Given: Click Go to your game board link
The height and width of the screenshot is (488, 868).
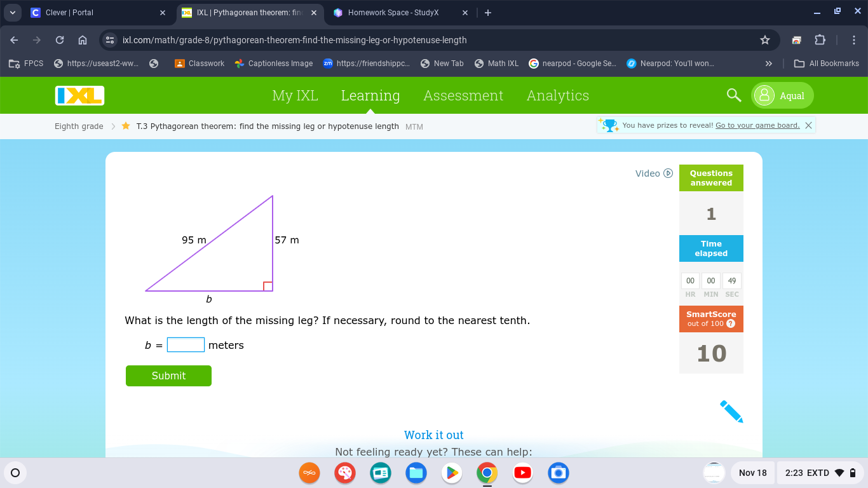Looking at the screenshot, I should point(757,125).
